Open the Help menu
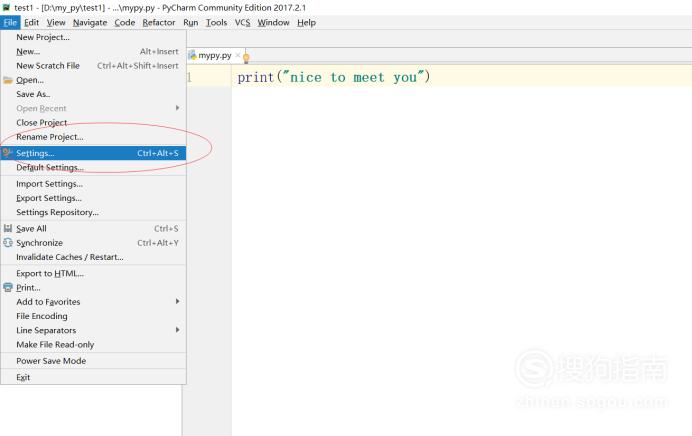The width and height of the screenshot is (692, 436). click(x=306, y=23)
